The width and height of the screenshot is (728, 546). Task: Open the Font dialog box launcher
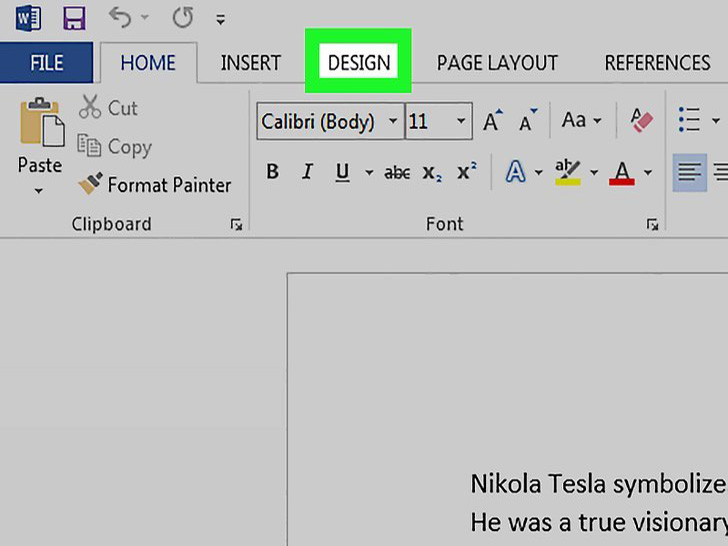click(x=651, y=225)
